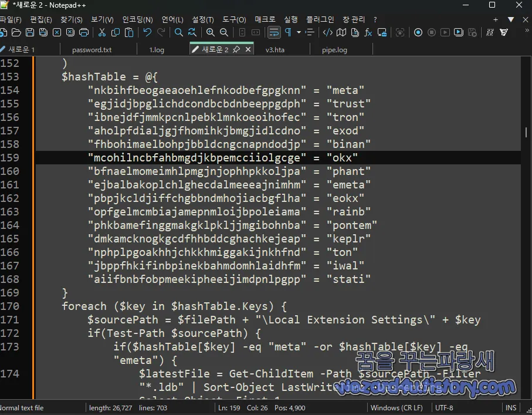Image resolution: width=532 pixels, height=415 pixels.
Task: Open the 언어(L) menu
Action: pos(172,20)
